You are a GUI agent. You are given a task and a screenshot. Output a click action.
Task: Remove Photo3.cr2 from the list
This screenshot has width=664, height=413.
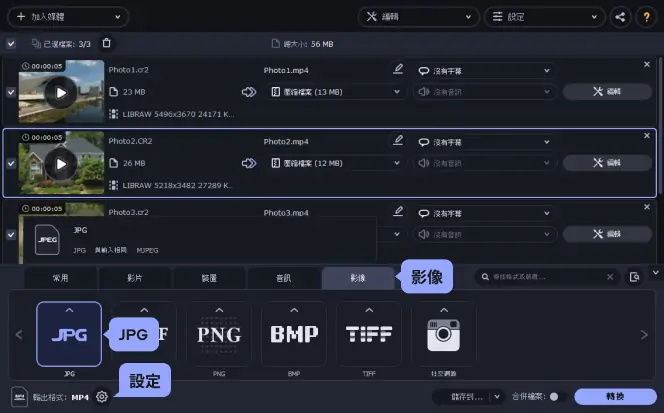click(647, 207)
